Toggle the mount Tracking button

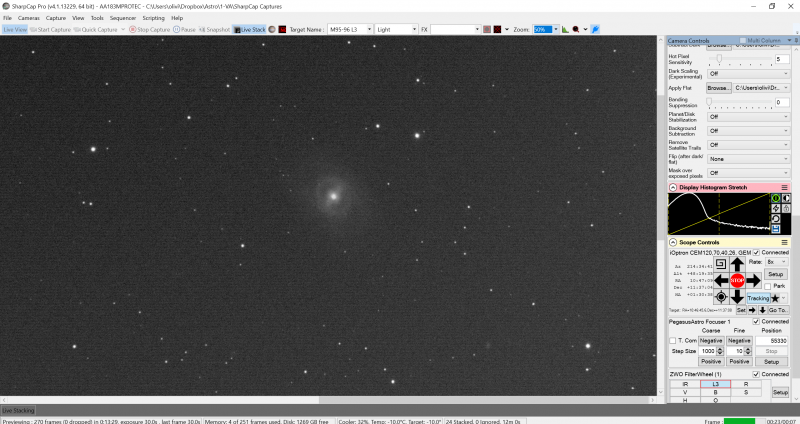(758, 298)
